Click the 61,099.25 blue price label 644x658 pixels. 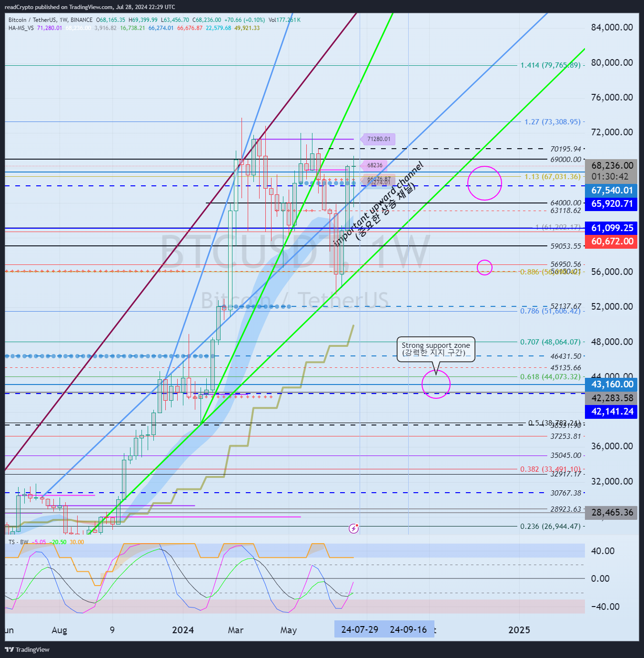612,228
